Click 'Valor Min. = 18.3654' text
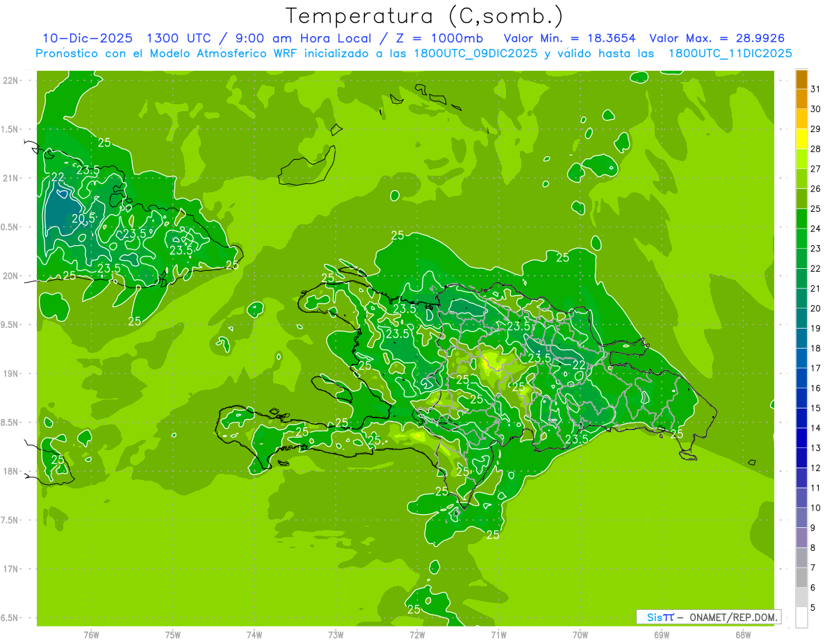This screenshot has height=644, width=834. [569, 38]
